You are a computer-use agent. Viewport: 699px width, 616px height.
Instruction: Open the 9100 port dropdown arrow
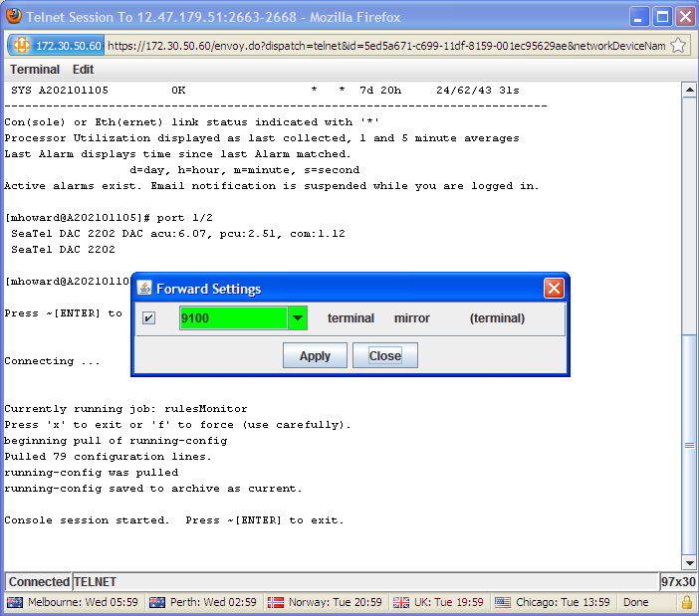[297, 318]
